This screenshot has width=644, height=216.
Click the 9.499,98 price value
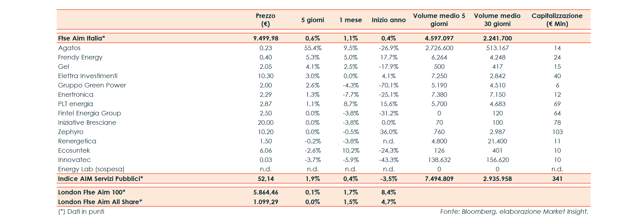click(x=265, y=38)
